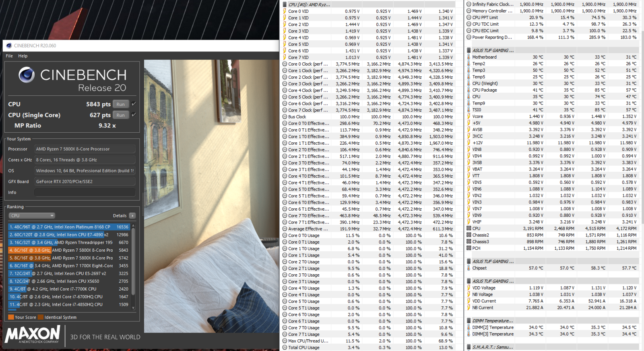The height and width of the screenshot is (351, 644).
Task: Click the OS Windows 10 field
Action: point(85,170)
